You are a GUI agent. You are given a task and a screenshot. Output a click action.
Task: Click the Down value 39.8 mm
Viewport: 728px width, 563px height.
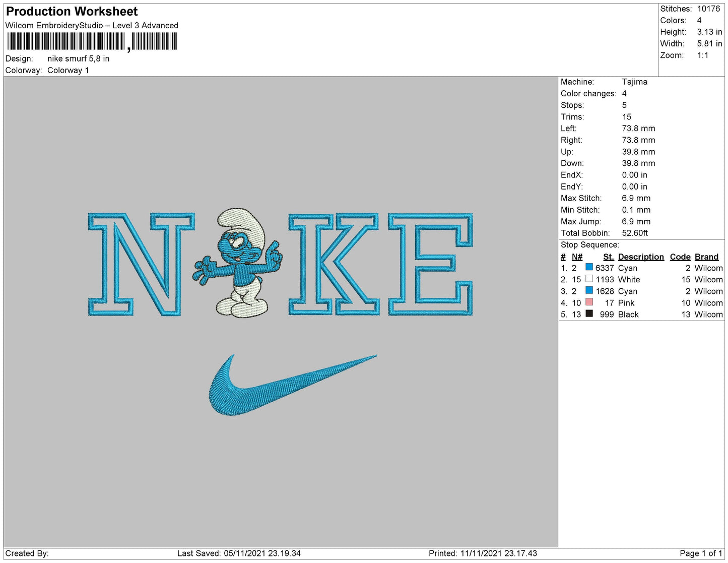(x=638, y=163)
